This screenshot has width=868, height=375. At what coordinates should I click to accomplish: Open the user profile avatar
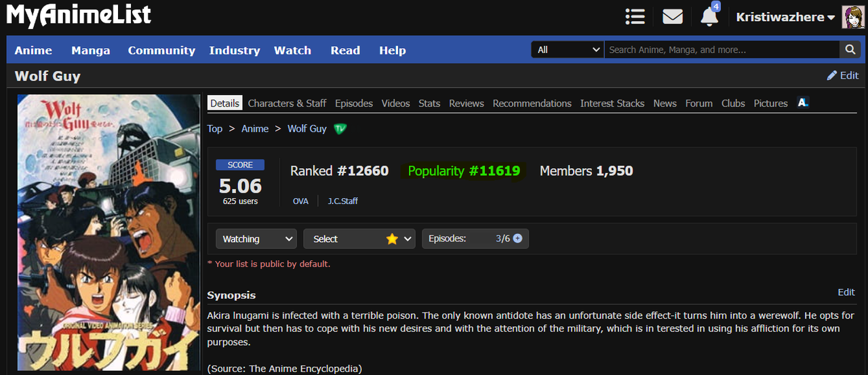(x=853, y=17)
